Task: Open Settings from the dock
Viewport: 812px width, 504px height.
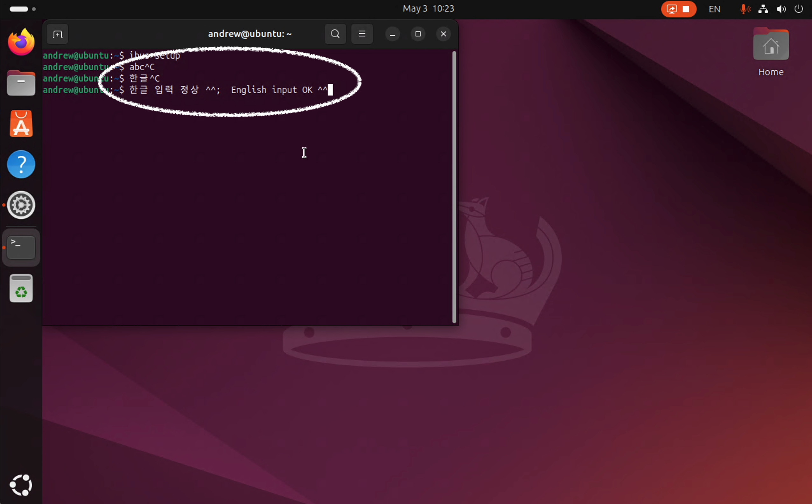Action: pos(21,205)
